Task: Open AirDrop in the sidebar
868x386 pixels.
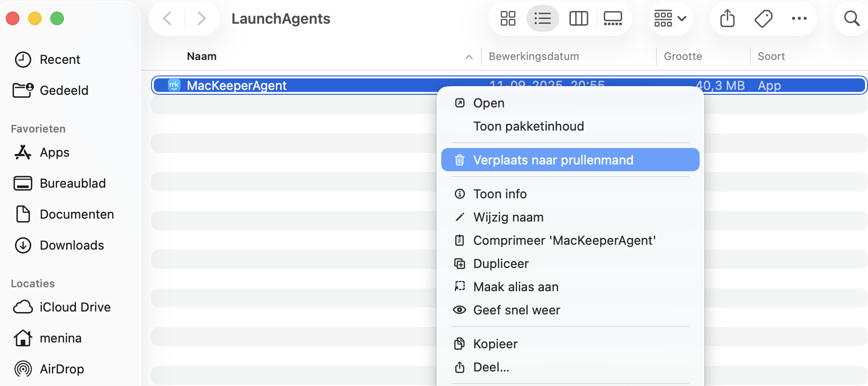Action: pyautogui.click(x=48, y=369)
